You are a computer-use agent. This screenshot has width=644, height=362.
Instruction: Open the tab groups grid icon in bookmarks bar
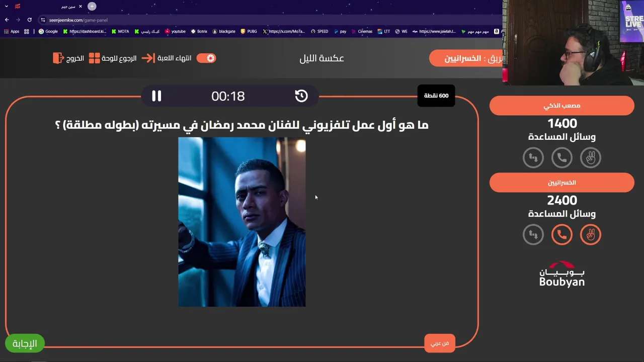[27, 31]
